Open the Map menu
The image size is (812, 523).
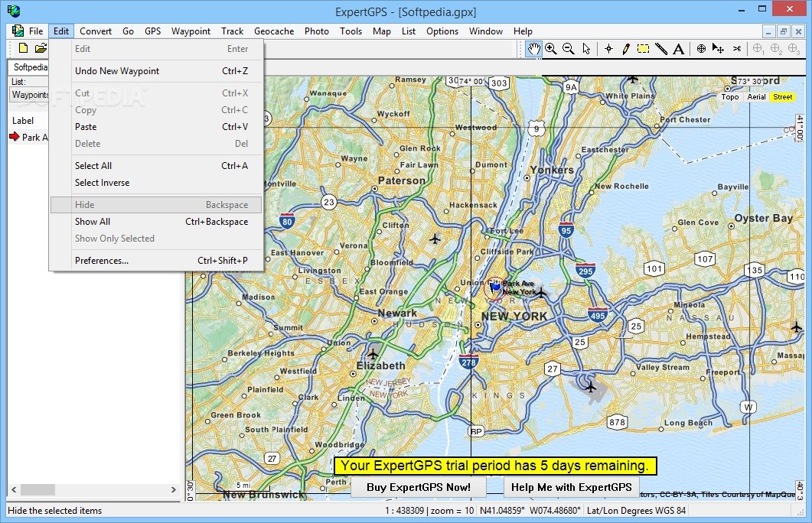click(382, 31)
